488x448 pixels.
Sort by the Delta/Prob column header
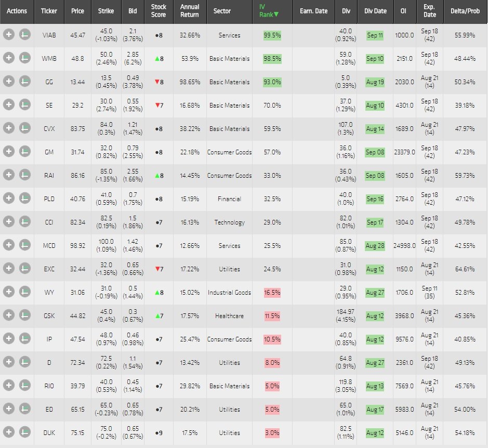coord(465,11)
